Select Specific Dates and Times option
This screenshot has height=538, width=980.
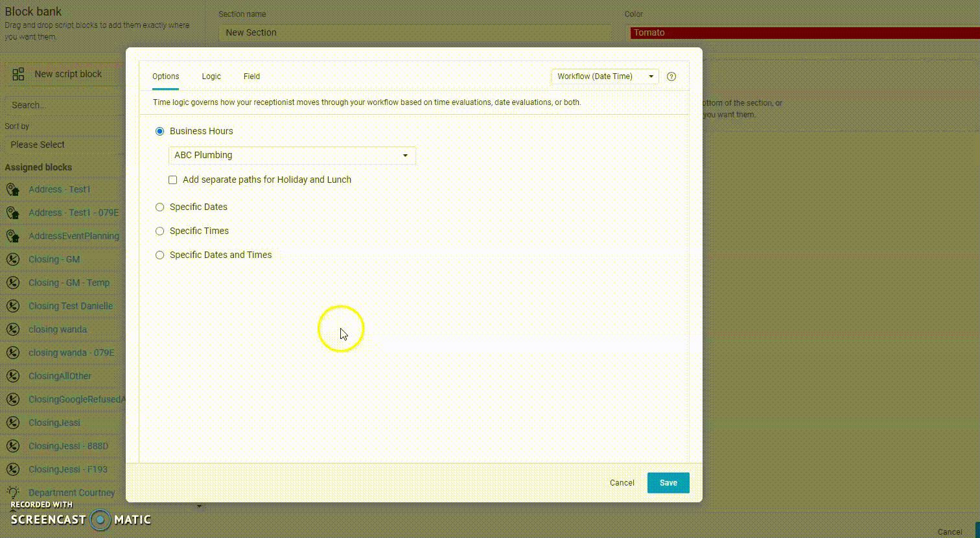coord(159,255)
